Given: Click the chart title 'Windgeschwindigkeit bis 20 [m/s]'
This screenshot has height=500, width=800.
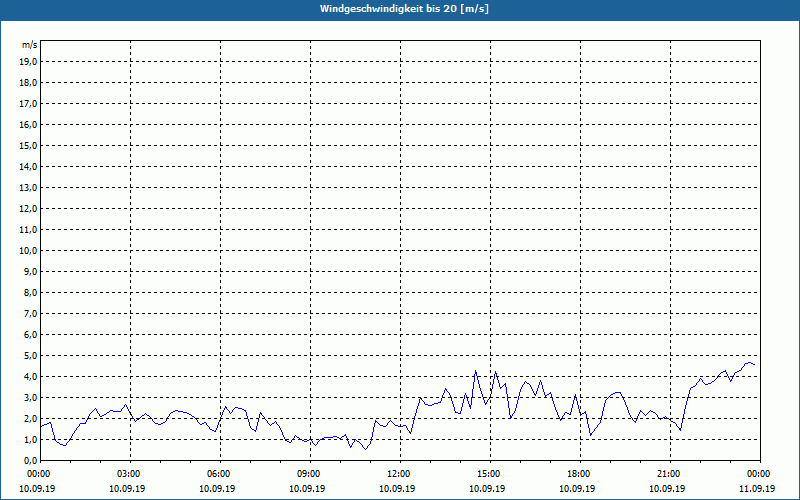Looking at the screenshot, I should [404, 9].
